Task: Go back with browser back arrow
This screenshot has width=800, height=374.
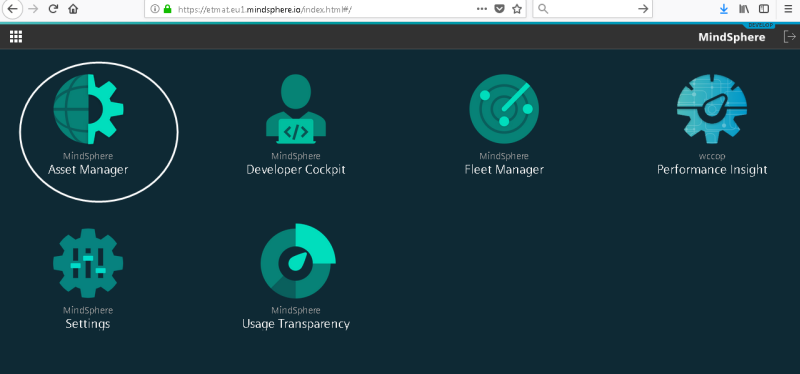Action: pyautogui.click(x=12, y=9)
